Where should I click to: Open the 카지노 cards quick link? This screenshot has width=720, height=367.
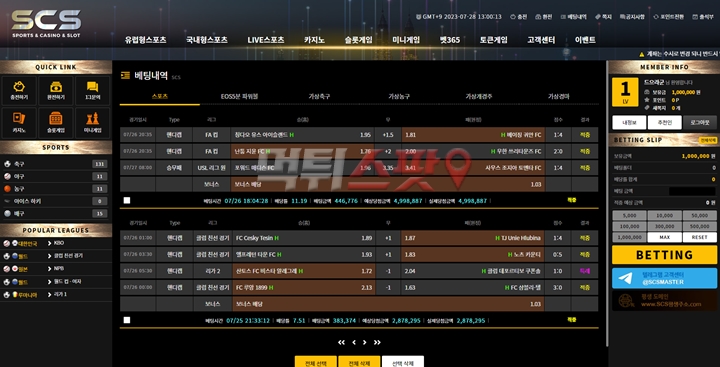tap(19, 123)
